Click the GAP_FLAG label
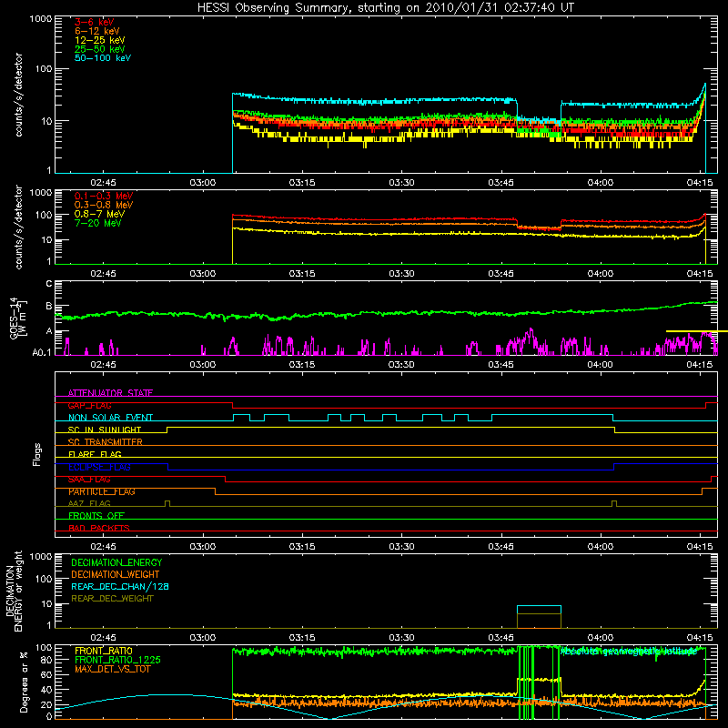Viewport: 728px width, 728px height. (89, 405)
